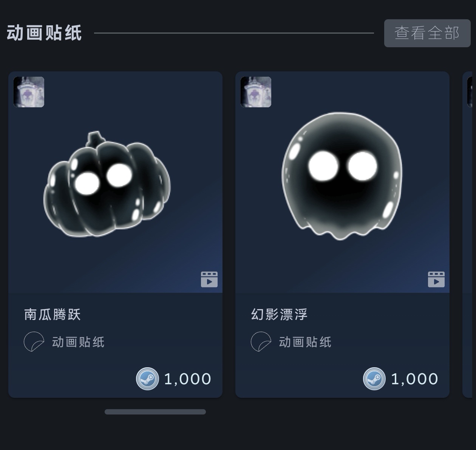476x450 pixels.
Task: Click the 动画贴纸 label under 南瓜腾跃
Action: click(78, 342)
